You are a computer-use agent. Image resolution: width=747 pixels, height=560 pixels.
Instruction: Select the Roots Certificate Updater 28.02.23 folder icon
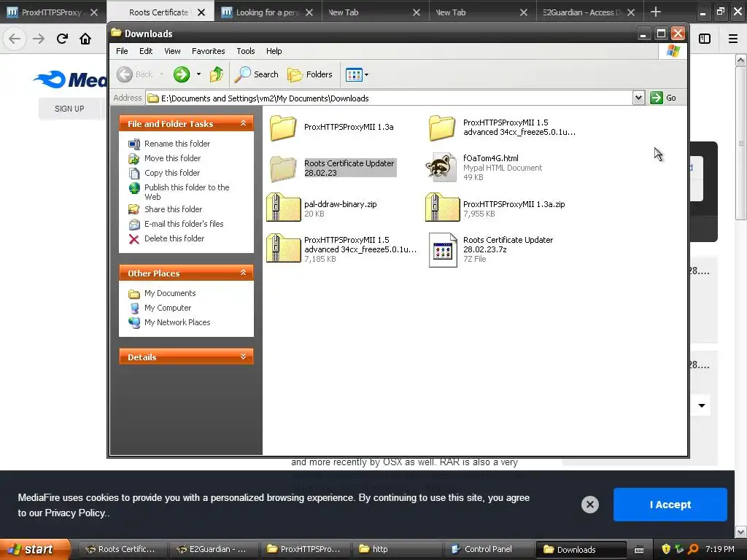[283, 168]
